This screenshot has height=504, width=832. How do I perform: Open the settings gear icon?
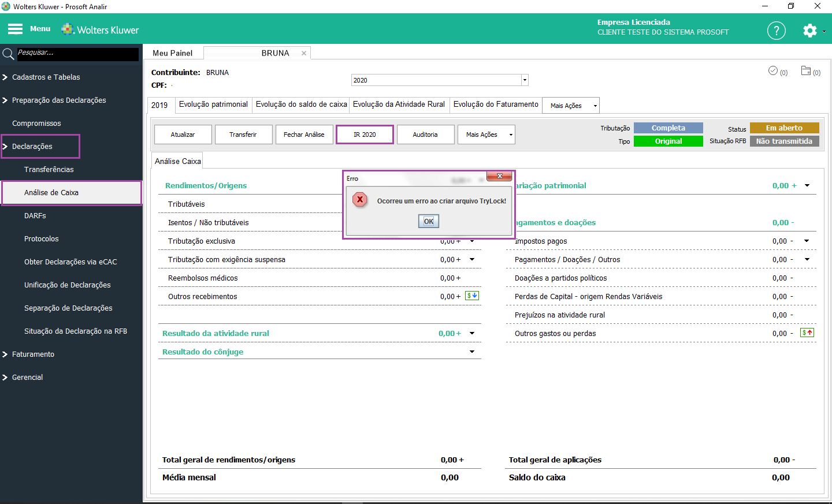pos(809,31)
